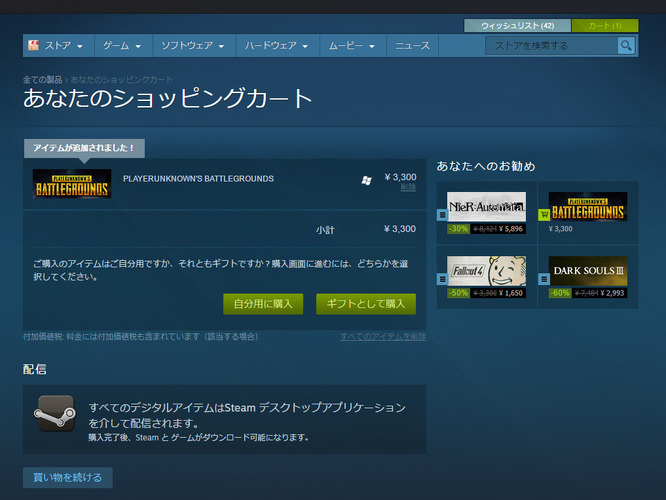Click the Steam logo icon in delivery section
The image size is (666, 500).
point(55,413)
